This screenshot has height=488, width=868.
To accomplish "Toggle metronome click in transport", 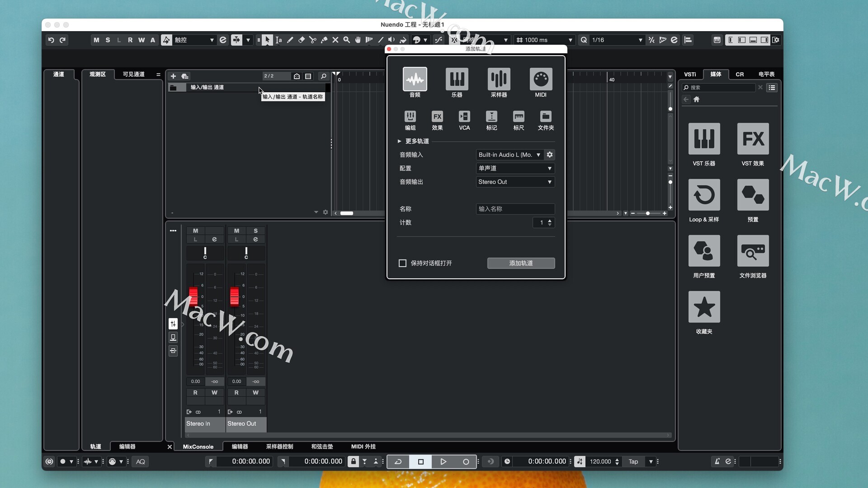I will 717,461.
